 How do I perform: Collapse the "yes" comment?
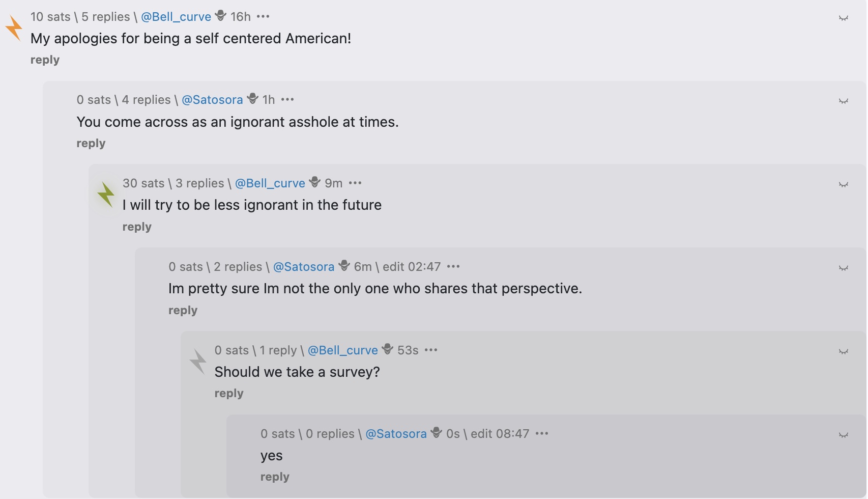pos(843,435)
